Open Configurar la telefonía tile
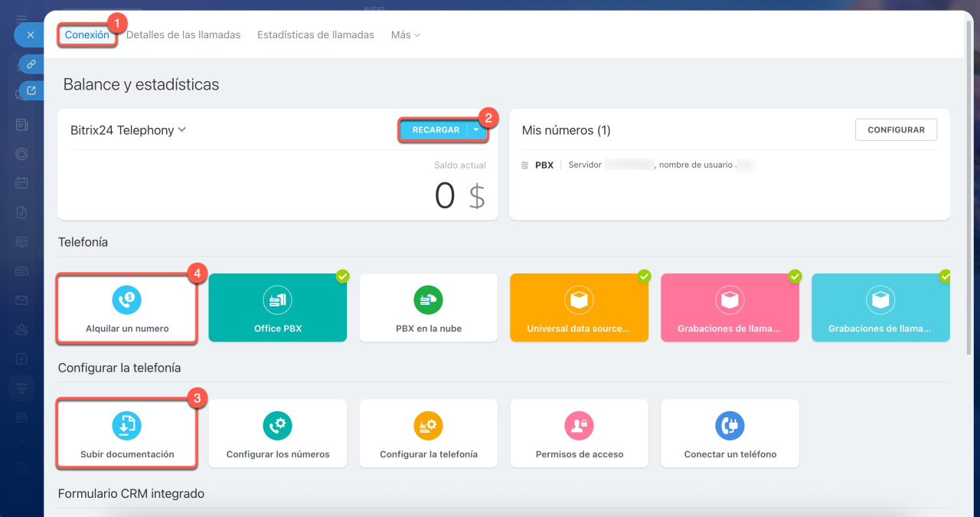The image size is (980, 517). tap(428, 434)
